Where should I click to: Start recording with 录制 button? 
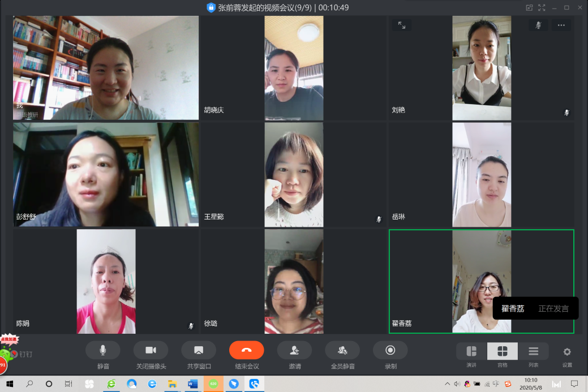[x=390, y=350]
